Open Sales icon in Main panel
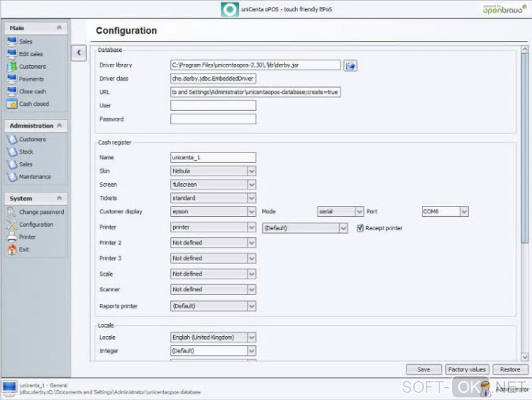 [x=11, y=41]
